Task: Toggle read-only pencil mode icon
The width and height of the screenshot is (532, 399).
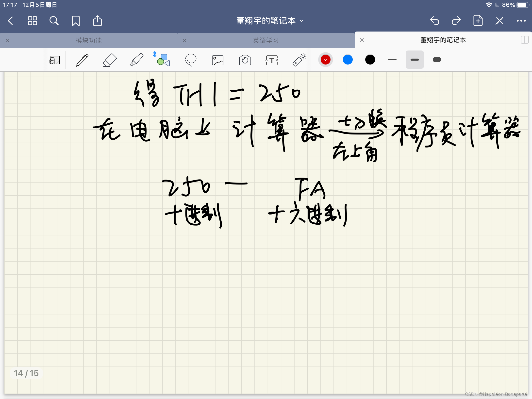Action: point(499,21)
